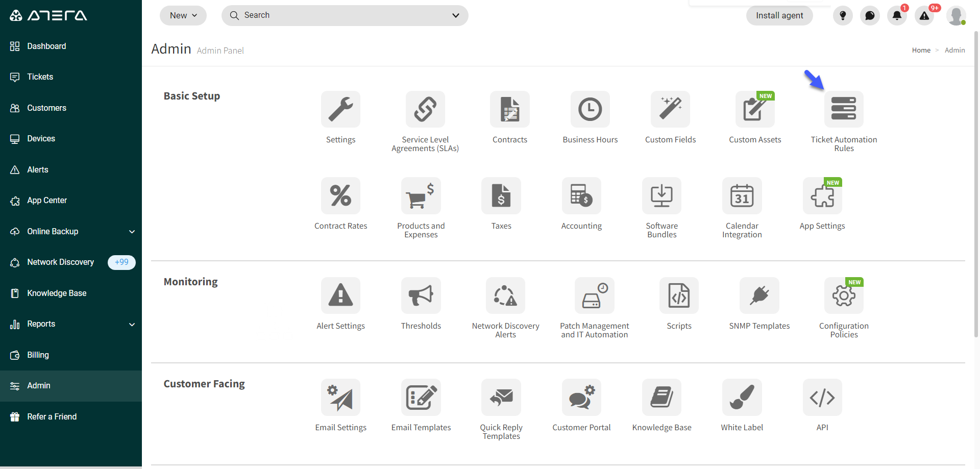980x469 pixels.
Task: Open Software Bundles icon
Action: [661, 195]
